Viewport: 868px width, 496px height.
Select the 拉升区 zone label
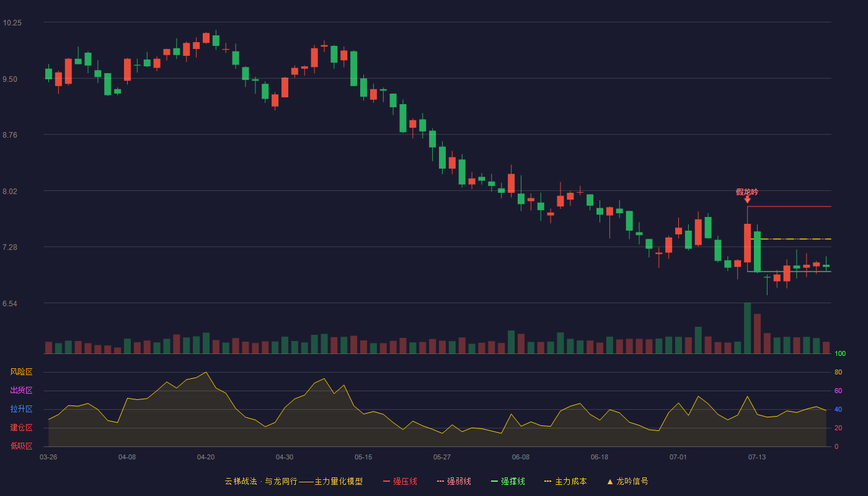(x=21, y=409)
